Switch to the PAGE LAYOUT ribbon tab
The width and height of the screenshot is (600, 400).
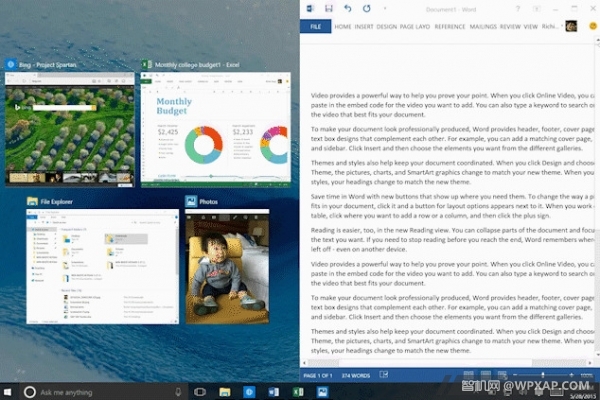click(x=415, y=26)
